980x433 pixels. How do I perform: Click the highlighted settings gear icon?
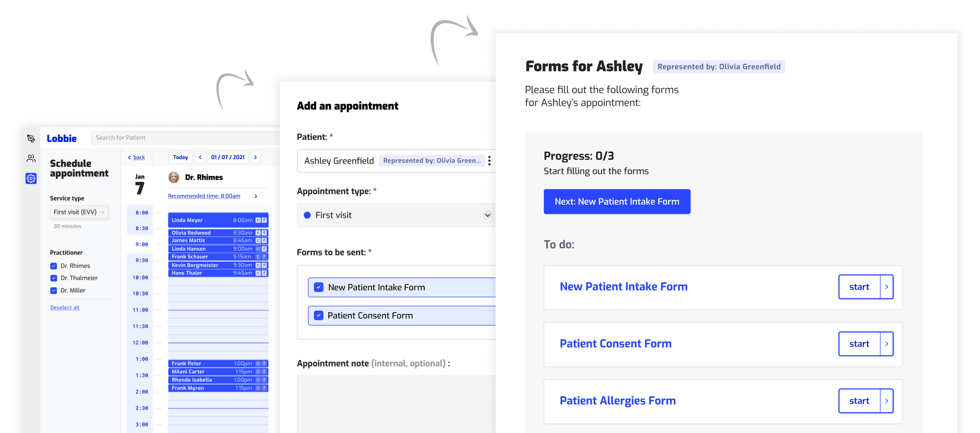tap(31, 178)
